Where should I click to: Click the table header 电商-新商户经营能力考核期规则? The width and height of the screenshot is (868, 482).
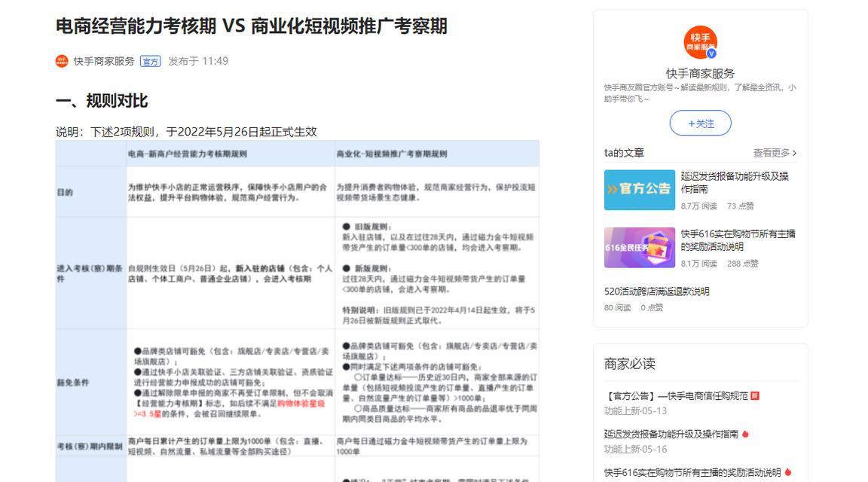[188, 154]
